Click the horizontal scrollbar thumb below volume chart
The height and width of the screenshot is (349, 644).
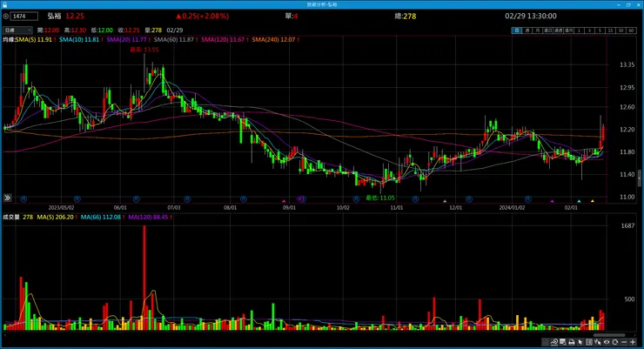click(609, 335)
